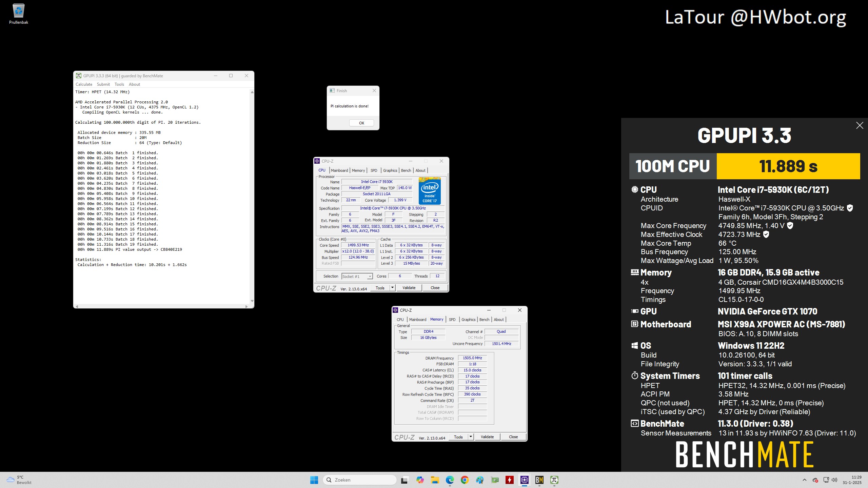Viewport: 868px width, 488px height.
Task: Open the green graphics card app icon
Action: click(495, 480)
